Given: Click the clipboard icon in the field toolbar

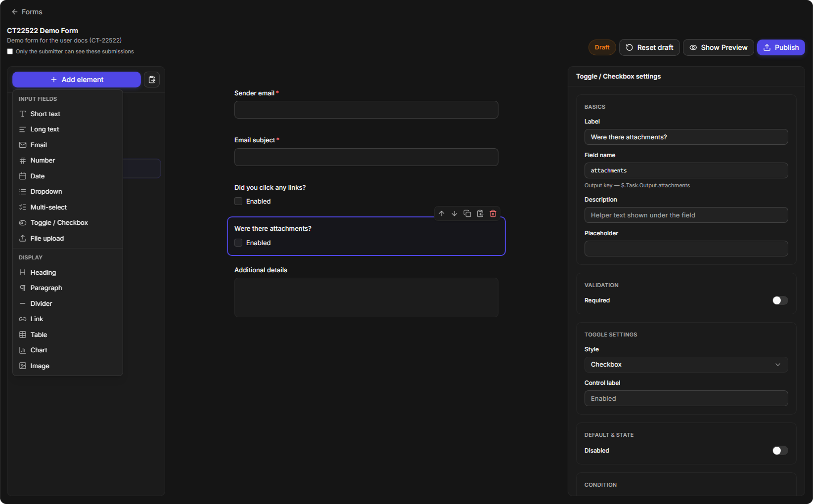Looking at the screenshot, I should point(480,213).
